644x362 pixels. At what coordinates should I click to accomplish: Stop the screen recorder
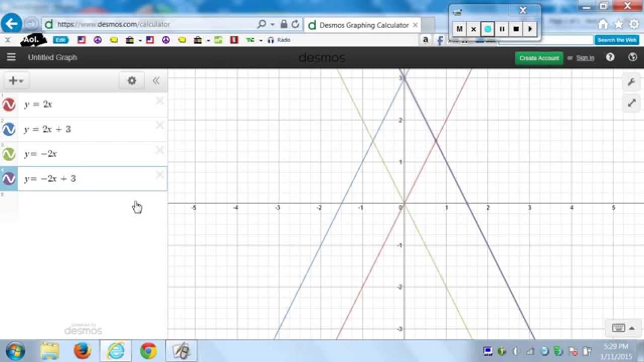pyautogui.click(x=516, y=29)
